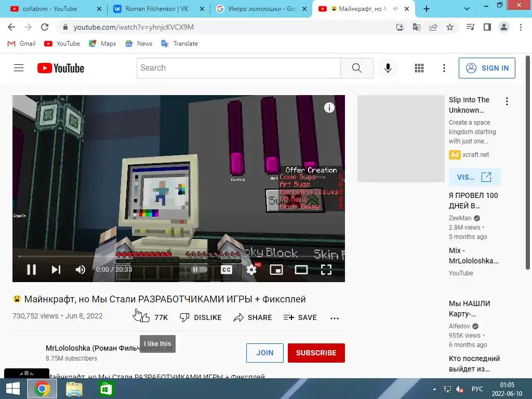Open ad options three-dot menu
The width and height of the screenshot is (532, 399).
[x=507, y=101]
